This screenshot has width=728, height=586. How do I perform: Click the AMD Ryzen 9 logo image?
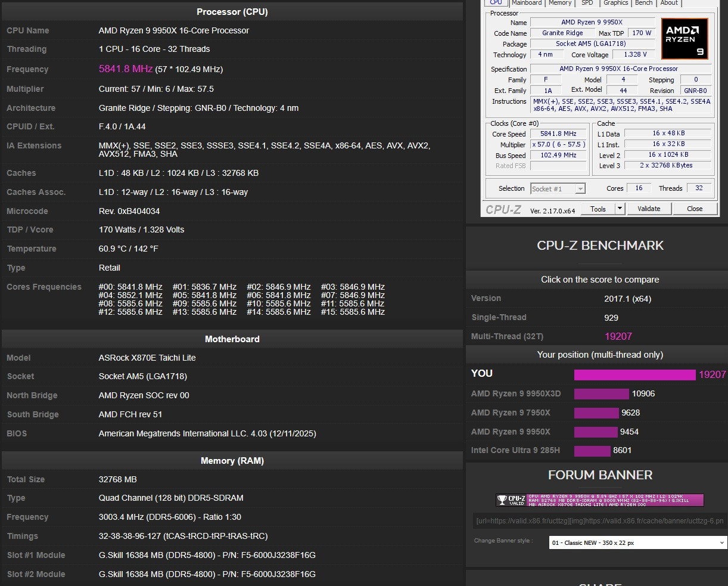[x=685, y=39]
